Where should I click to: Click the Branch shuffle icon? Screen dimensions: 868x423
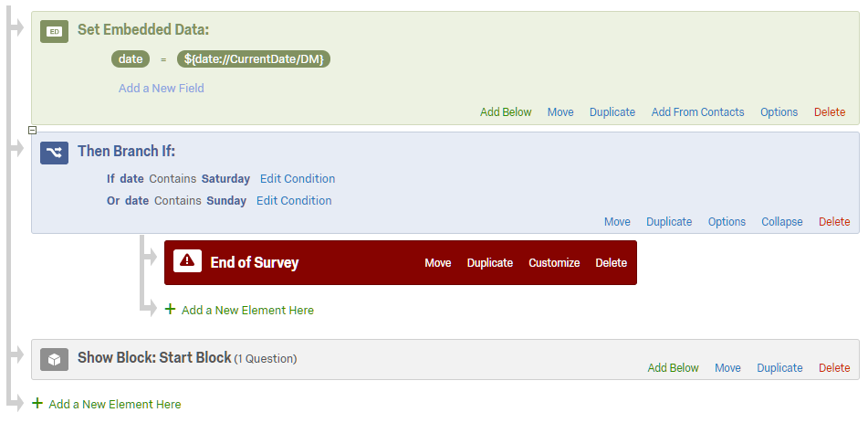click(x=54, y=153)
